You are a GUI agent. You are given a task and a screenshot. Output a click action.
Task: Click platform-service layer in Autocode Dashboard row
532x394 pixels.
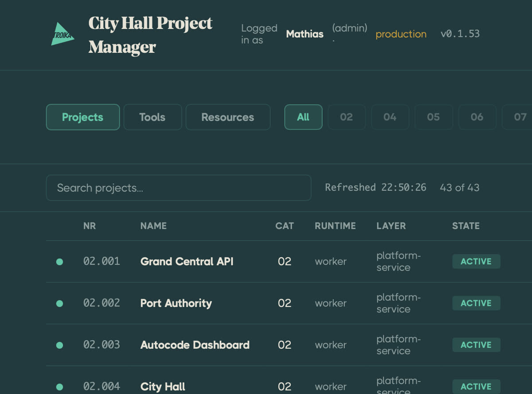(x=399, y=345)
